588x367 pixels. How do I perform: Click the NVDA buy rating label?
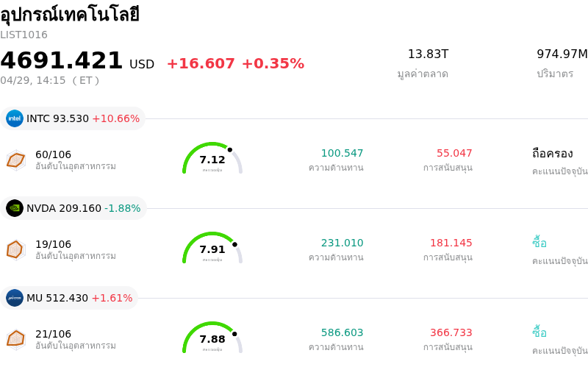click(x=539, y=243)
